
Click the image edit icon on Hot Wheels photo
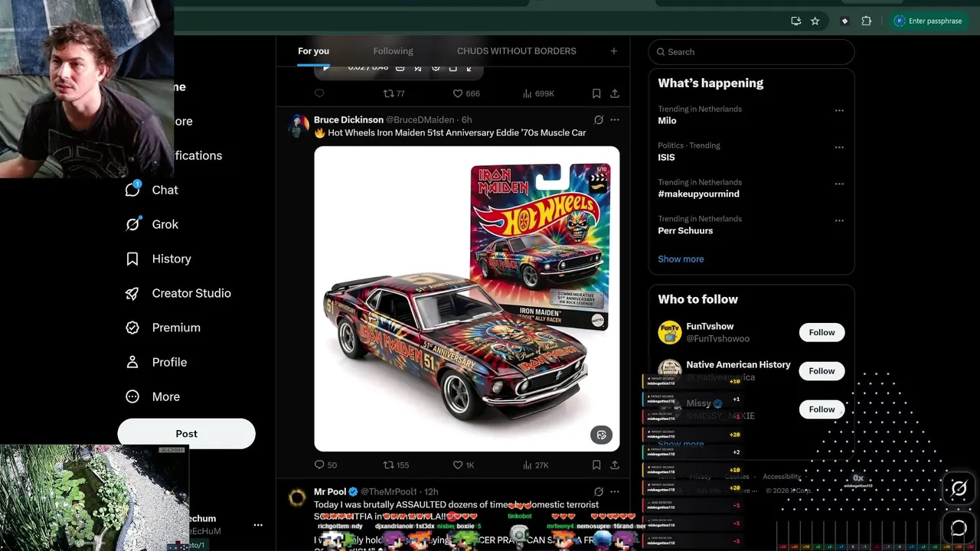click(601, 435)
